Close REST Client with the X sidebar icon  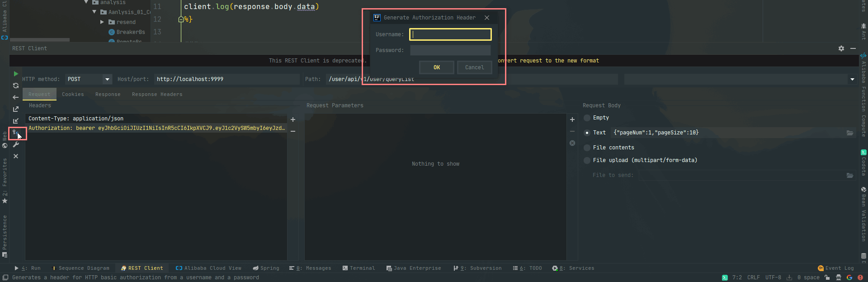coord(16,156)
